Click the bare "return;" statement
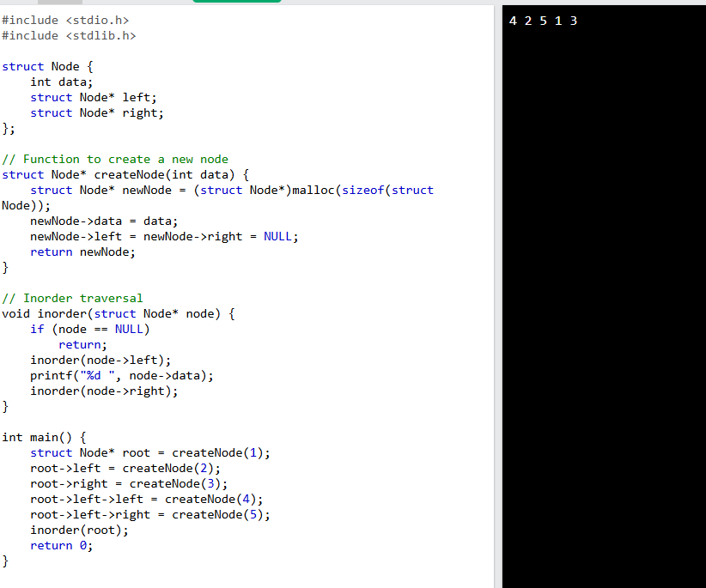The image size is (706, 588). [82, 344]
